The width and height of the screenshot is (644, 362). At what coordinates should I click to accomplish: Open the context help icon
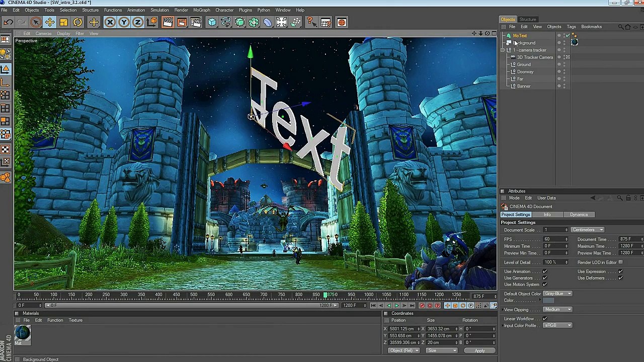(x=311, y=22)
